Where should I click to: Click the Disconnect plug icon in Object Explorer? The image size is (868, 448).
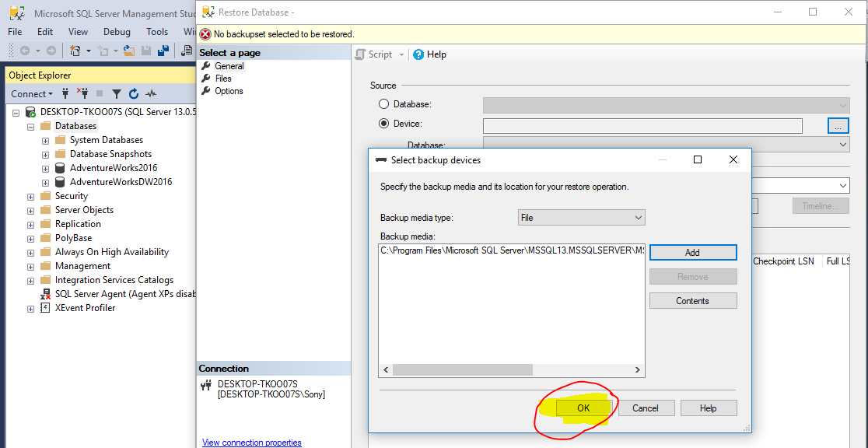[82, 93]
